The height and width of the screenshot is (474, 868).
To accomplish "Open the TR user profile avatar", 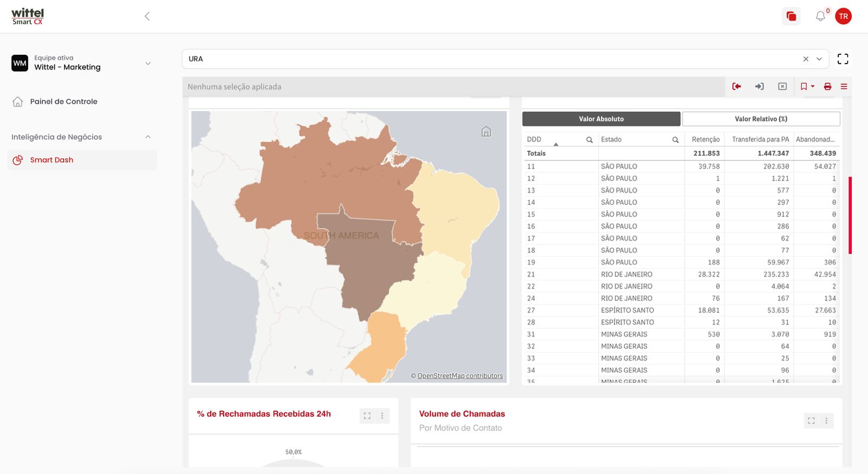I will click(843, 16).
